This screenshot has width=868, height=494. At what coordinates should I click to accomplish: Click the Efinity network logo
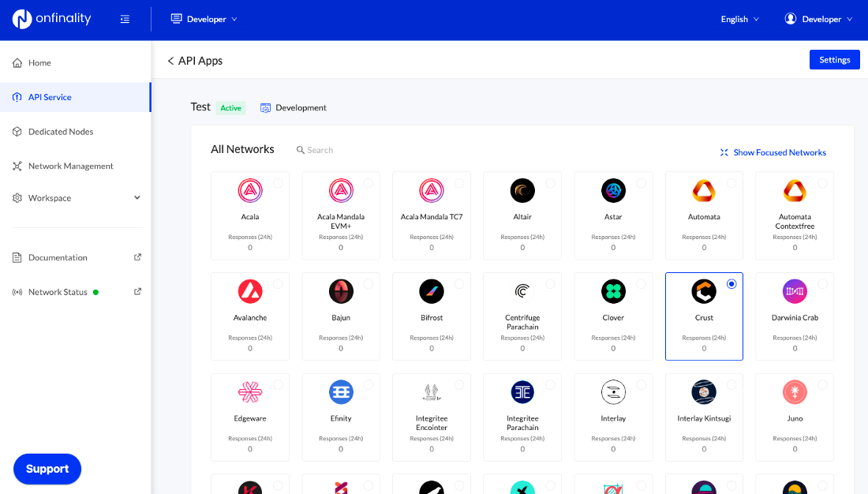tap(341, 392)
